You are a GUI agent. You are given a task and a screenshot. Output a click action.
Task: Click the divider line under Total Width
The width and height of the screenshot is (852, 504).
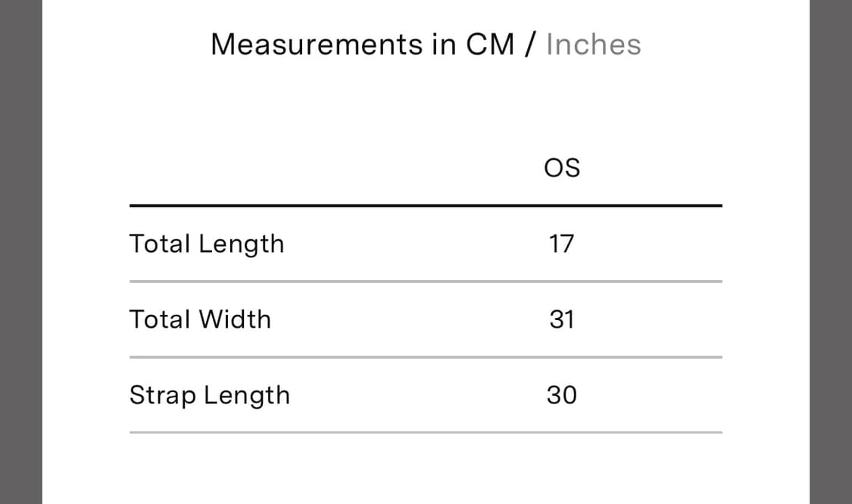click(x=426, y=357)
